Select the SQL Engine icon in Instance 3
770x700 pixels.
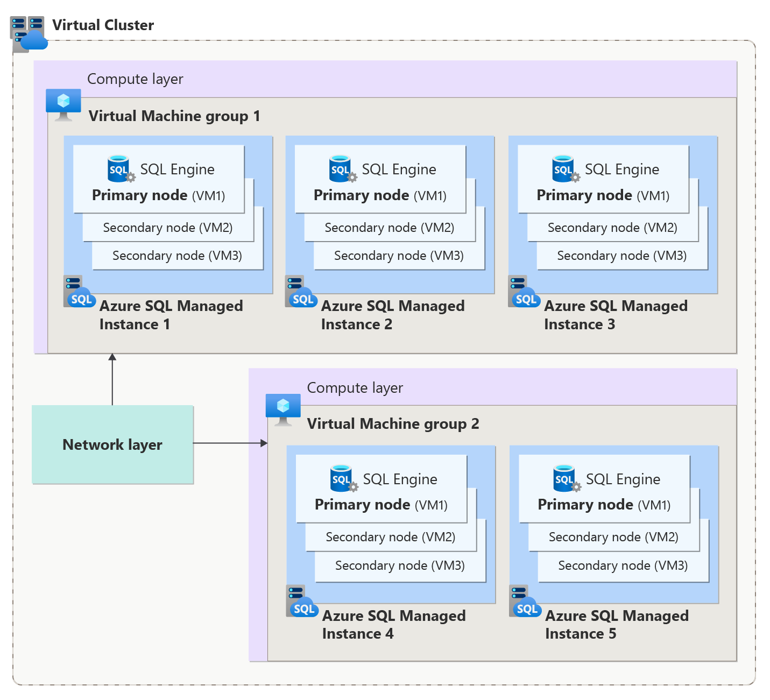pos(564,168)
